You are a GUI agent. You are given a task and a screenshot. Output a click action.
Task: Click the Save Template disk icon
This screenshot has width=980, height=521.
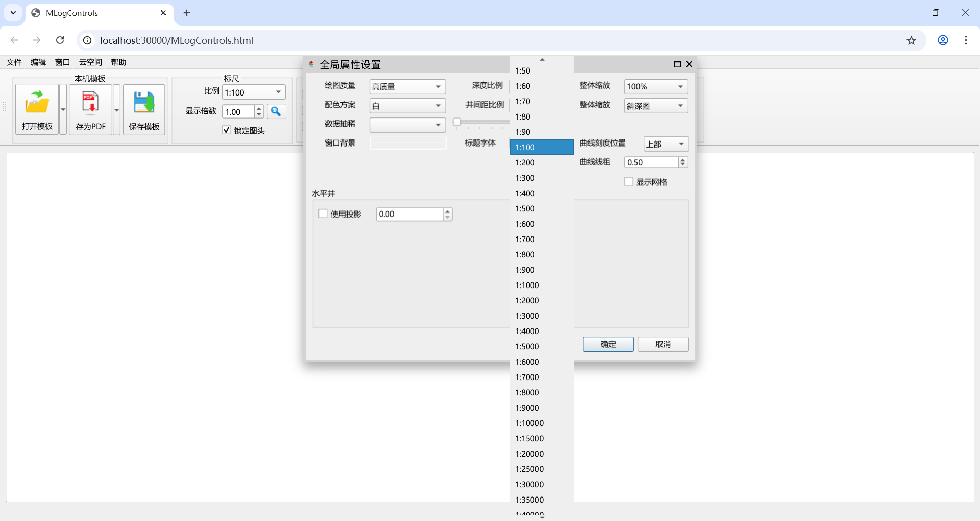144,103
